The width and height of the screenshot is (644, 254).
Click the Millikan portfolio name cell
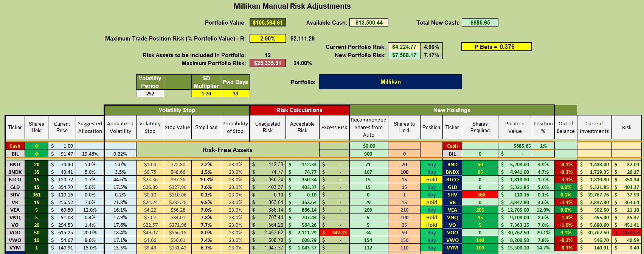[390, 82]
